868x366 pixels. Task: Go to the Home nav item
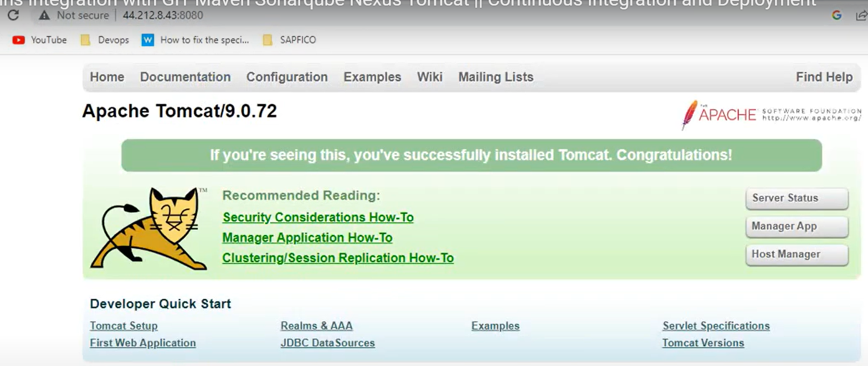[107, 77]
